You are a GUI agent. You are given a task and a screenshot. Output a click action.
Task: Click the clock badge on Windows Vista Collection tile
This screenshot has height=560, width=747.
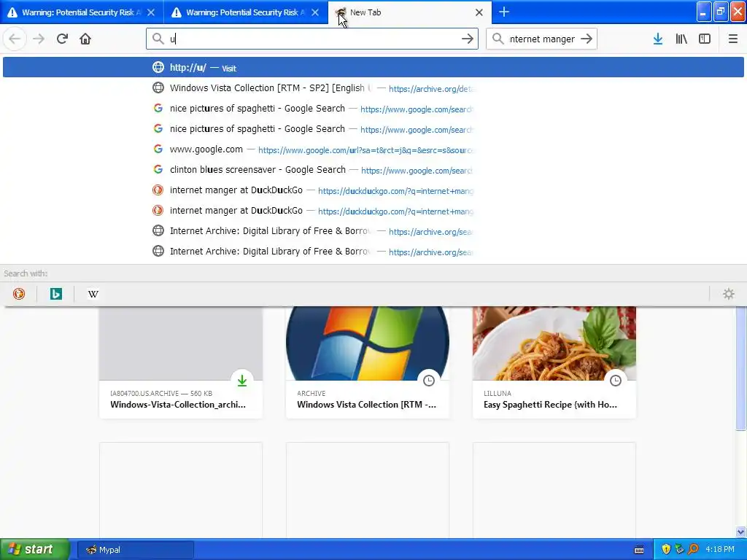pyautogui.click(x=429, y=381)
